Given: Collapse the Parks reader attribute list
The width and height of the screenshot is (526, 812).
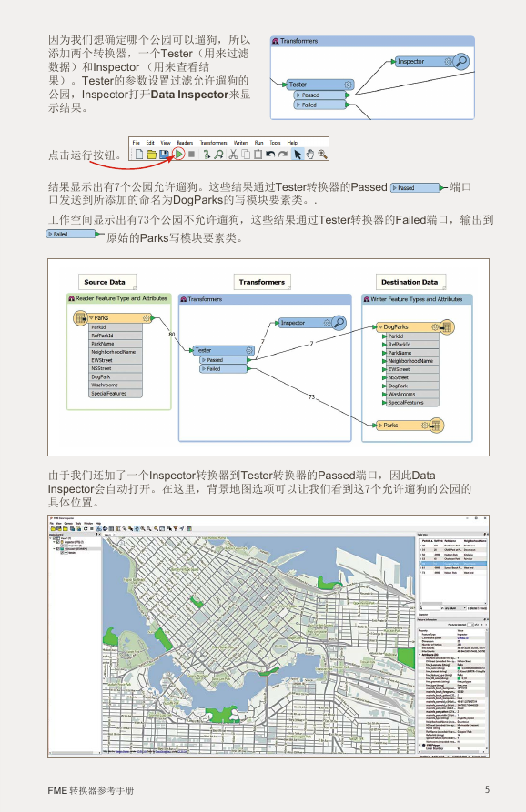Looking at the screenshot, I should click(x=91, y=318).
